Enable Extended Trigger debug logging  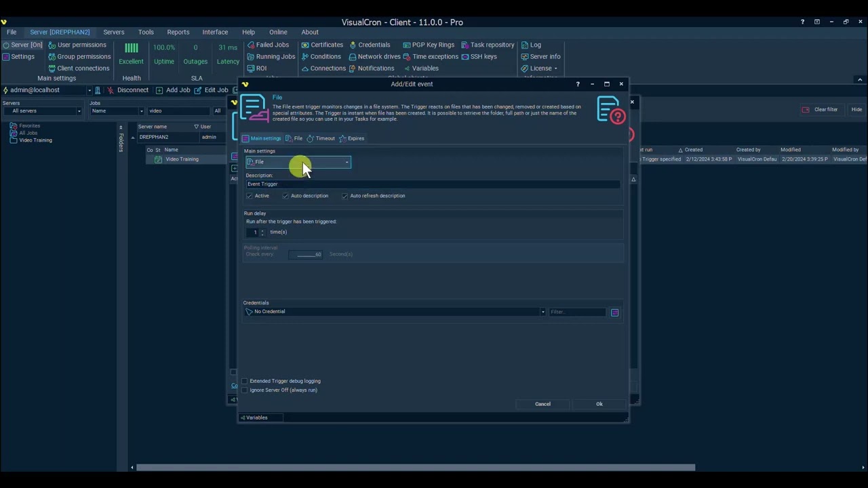(245, 381)
